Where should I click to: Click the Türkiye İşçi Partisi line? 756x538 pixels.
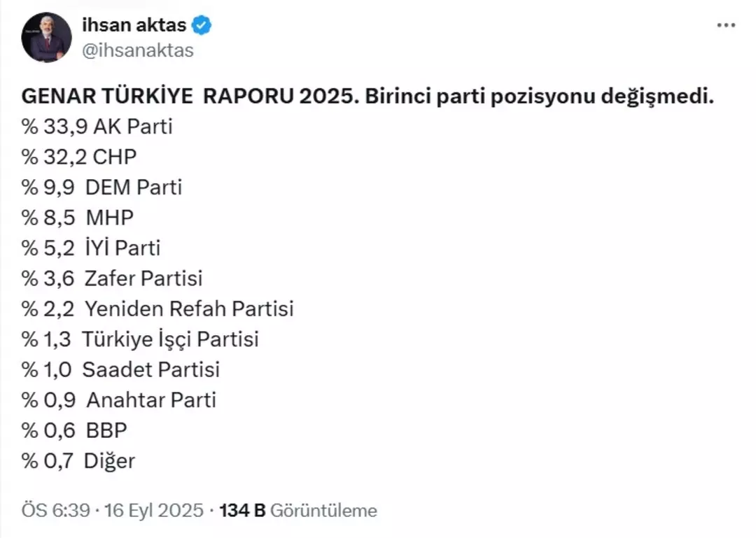coord(140,339)
